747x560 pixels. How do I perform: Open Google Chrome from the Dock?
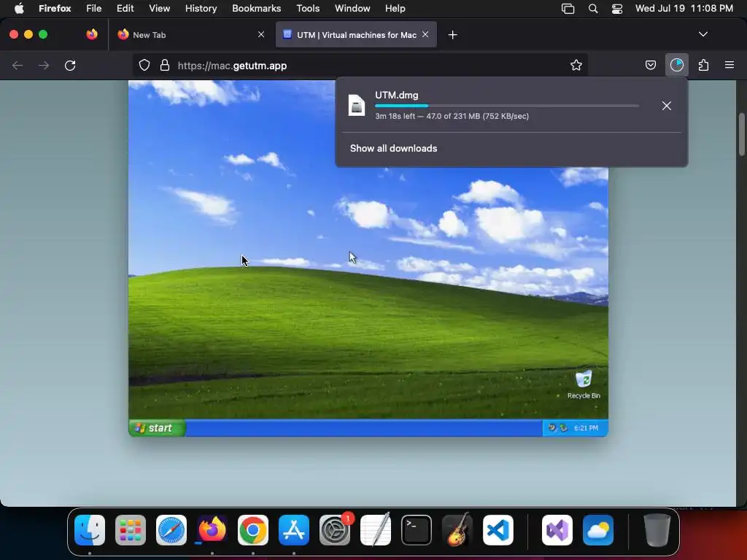[x=253, y=529]
